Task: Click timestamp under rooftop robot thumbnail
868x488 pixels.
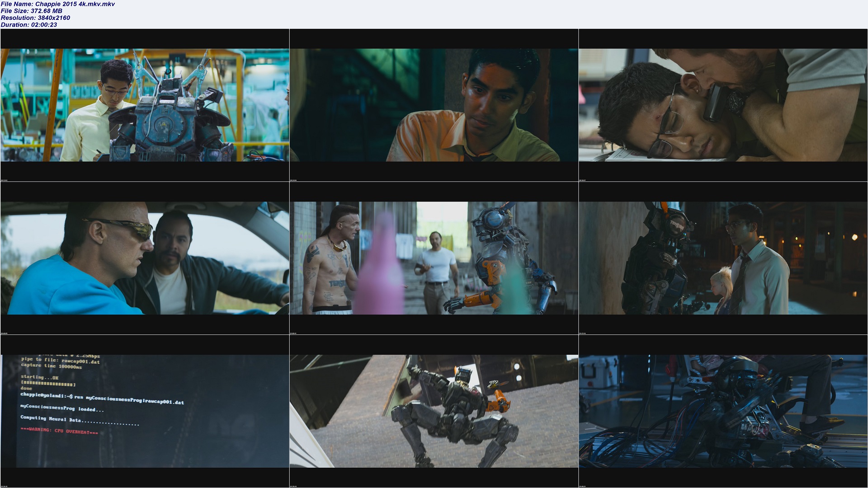Action: pos(294,486)
